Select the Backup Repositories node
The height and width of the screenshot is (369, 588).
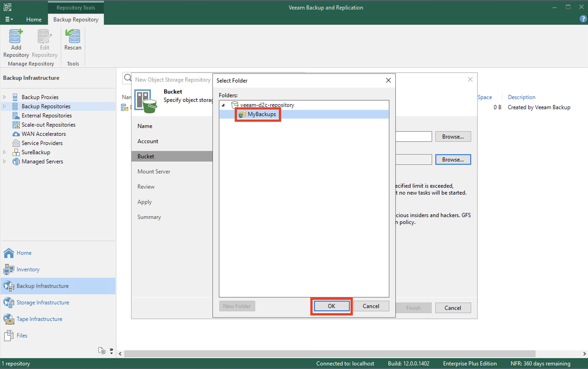[x=46, y=106]
